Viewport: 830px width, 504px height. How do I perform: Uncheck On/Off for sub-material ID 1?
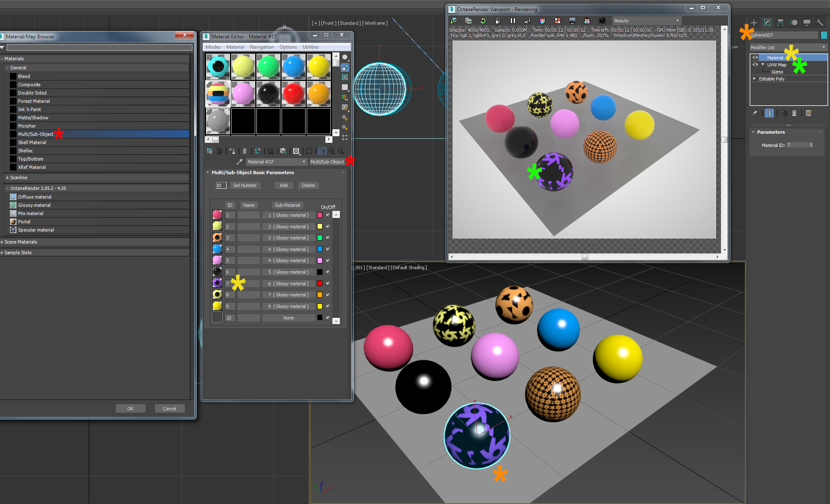pos(328,215)
